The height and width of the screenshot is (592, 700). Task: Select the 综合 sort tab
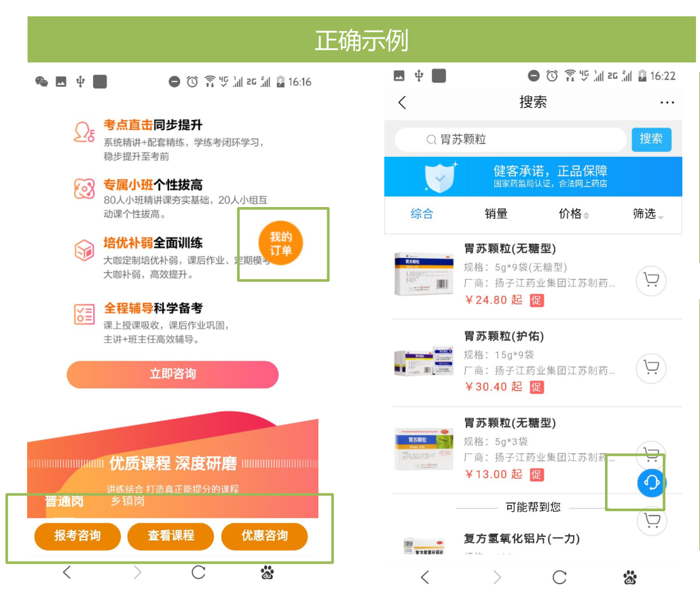click(422, 214)
